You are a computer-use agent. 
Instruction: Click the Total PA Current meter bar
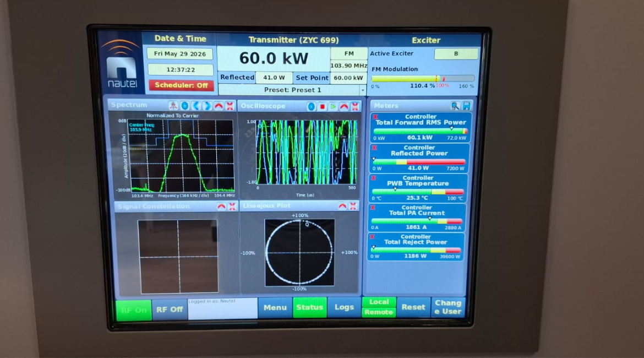click(x=416, y=221)
